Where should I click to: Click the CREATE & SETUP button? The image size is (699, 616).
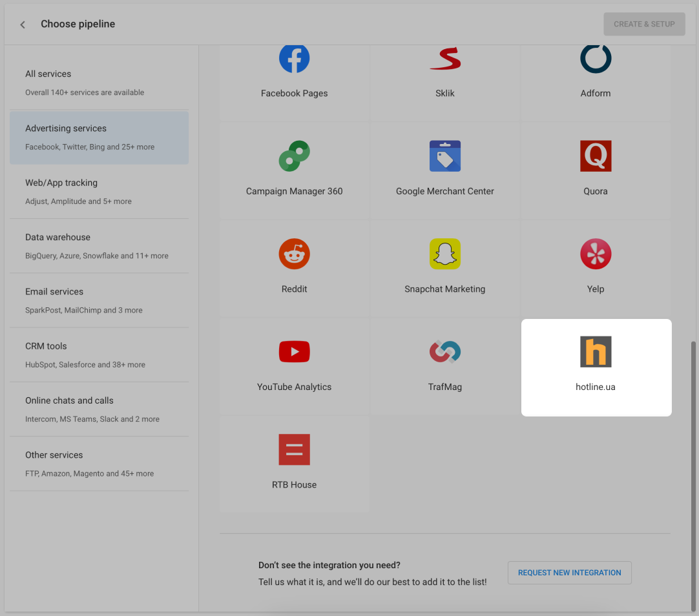[x=644, y=24]
